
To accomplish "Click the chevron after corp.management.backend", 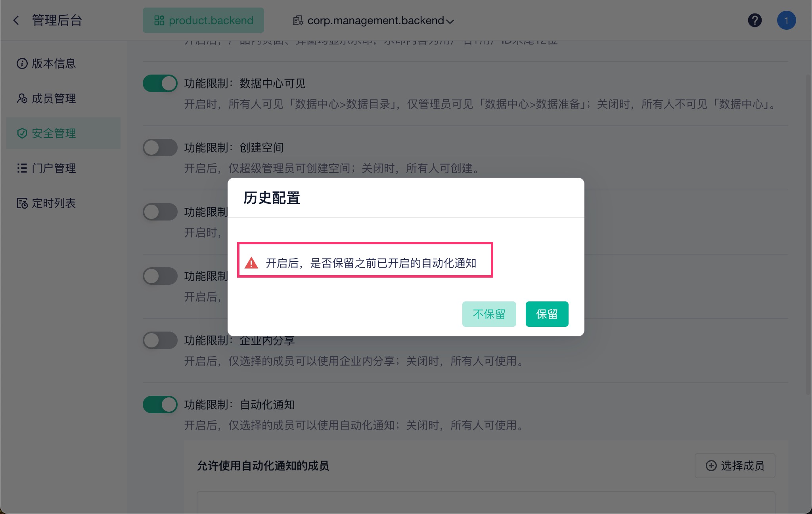I will pyautogui.click(x=450, y=21).
